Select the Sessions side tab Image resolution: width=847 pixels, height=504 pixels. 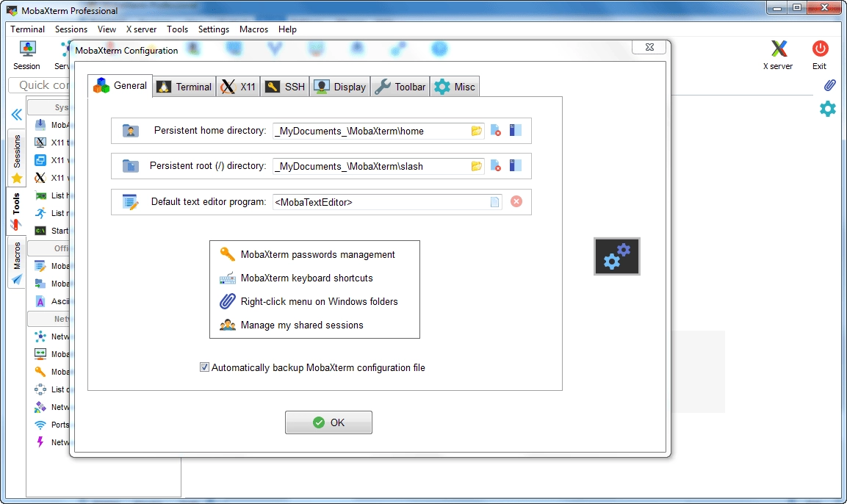tap(17, 157)
